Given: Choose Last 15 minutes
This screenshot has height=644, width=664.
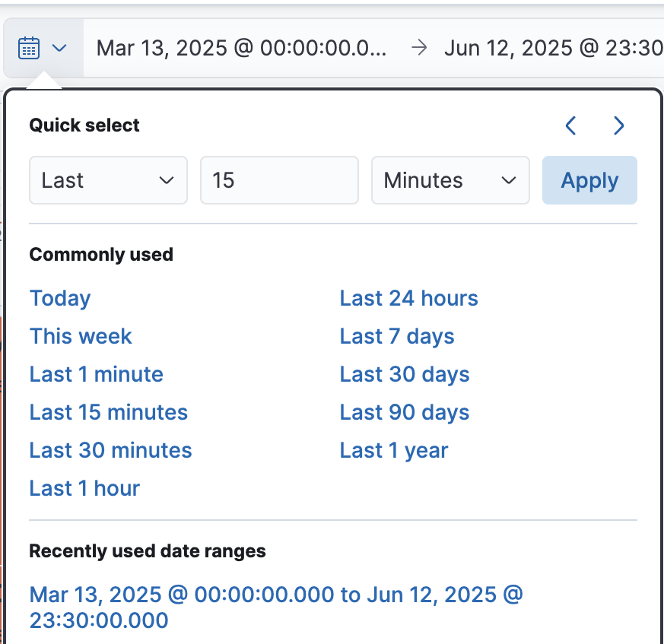Looking at the screenshot, I should 109,412.
